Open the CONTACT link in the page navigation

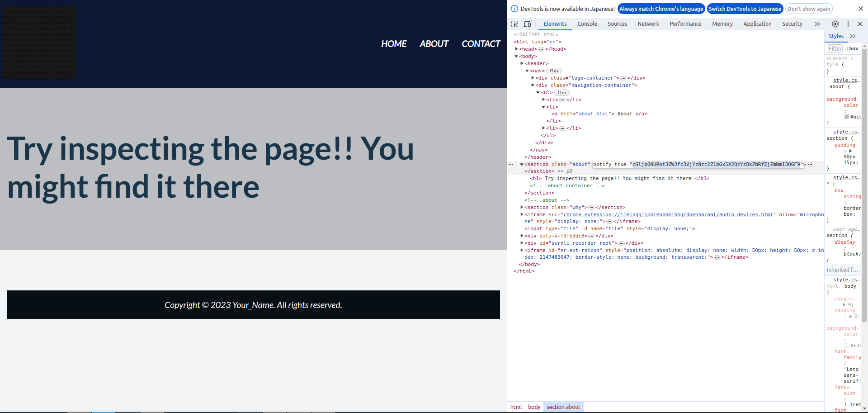pyautogui.click(x=481, y=44)
